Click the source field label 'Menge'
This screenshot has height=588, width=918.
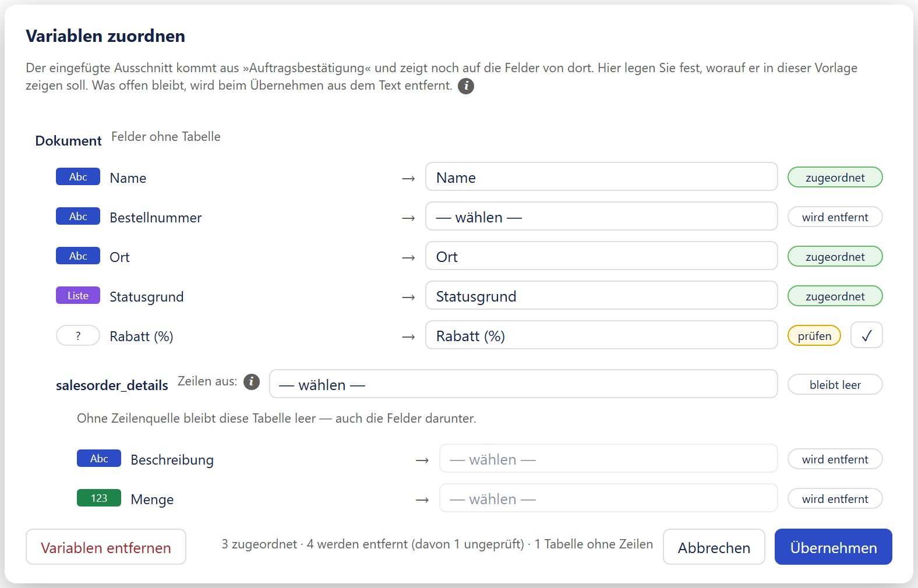tap(152, 500)
